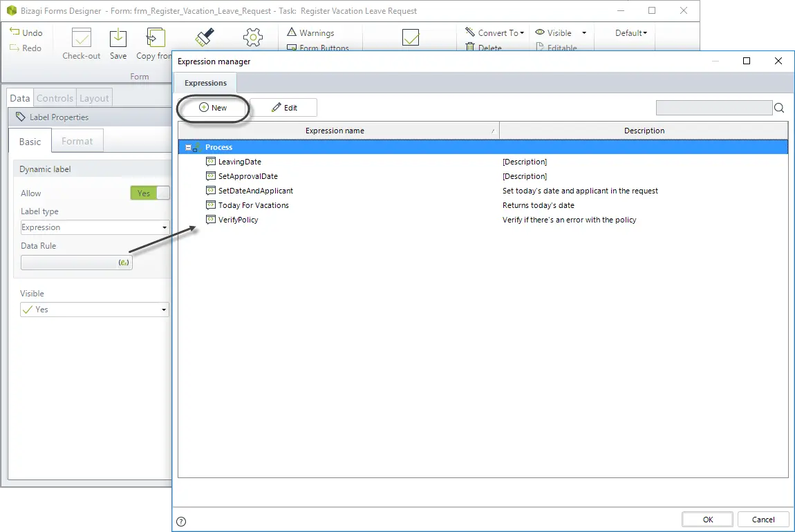Viewport: 795px width, 532px height.
Task: Click the New expression button
Action: 213,107
